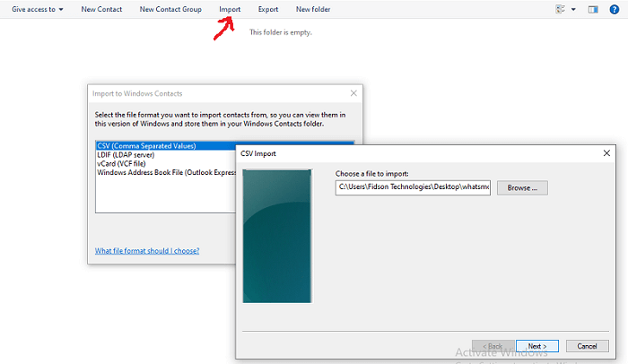Create a New folder from toolbar
The height and width of the screenshot is (364, 628).
pyautogui.click(x=313, y=9)
